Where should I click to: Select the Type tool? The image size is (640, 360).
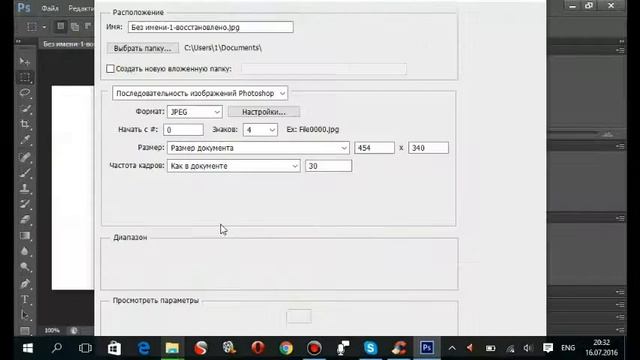(25, 299)
